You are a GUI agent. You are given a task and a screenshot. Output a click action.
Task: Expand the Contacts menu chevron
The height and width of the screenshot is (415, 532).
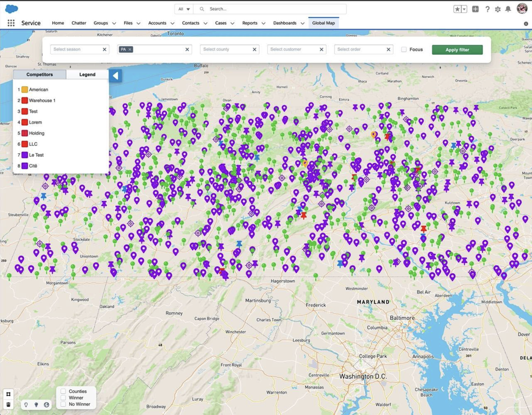205,23
